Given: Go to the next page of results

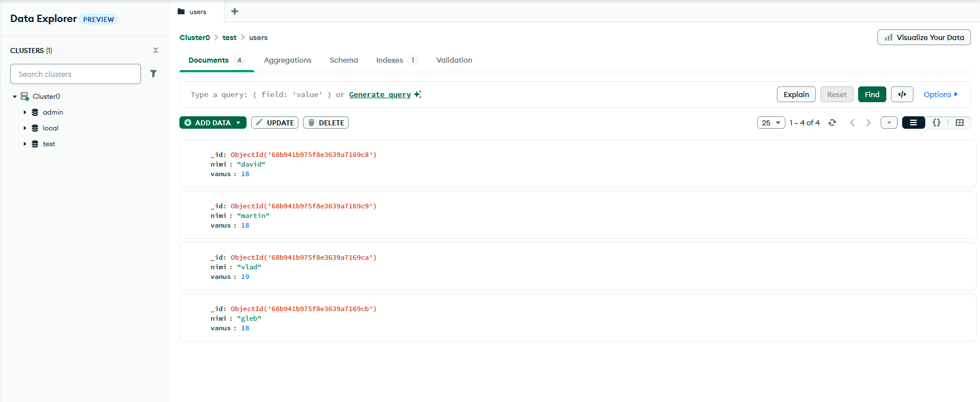Looking at the screenshot, I should tap(868, 123).
